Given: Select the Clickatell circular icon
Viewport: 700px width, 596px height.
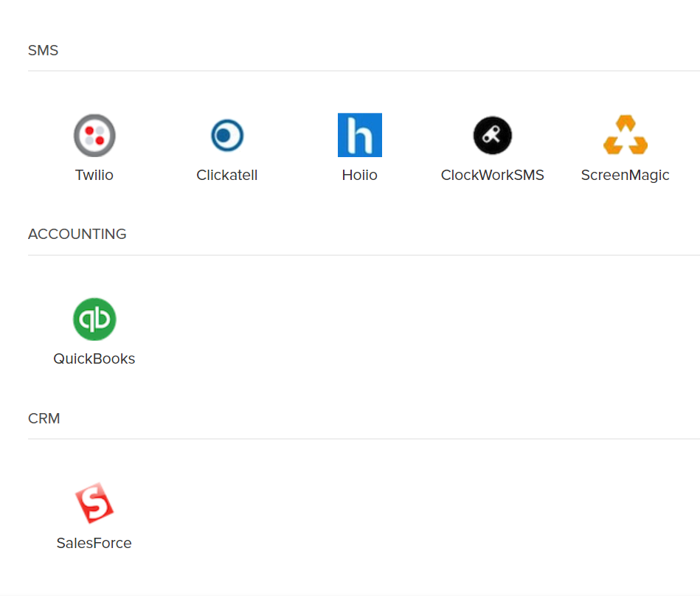Looking at the screenshot, I should coord(226,136).
